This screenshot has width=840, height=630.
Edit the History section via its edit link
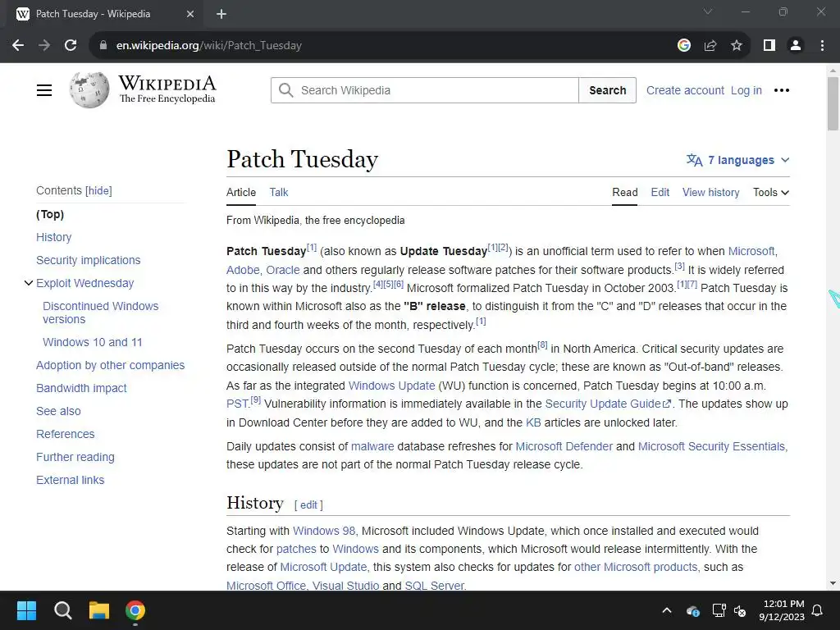308,505
